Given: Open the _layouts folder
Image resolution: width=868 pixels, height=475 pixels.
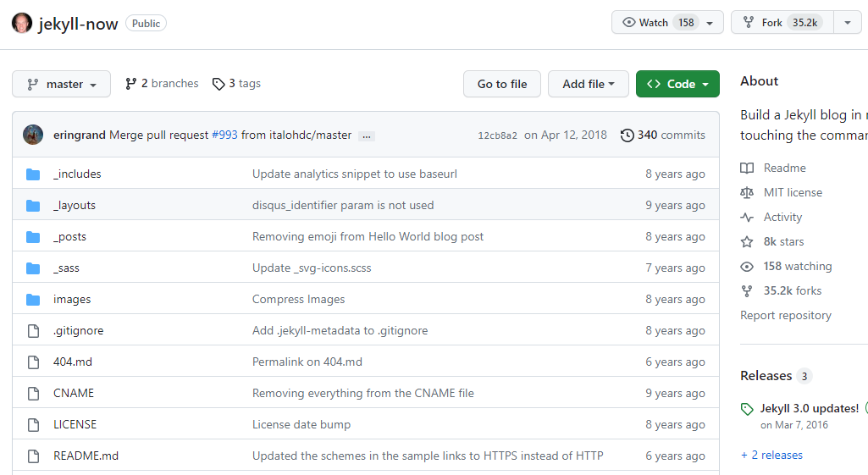Looking at the screenshot, I should pyautogui.click(x=75, y=206).
